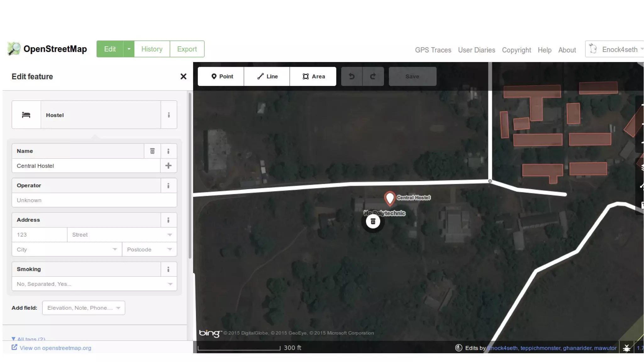
Task: Click the bug report icon in footer
Action: point(626,348)
